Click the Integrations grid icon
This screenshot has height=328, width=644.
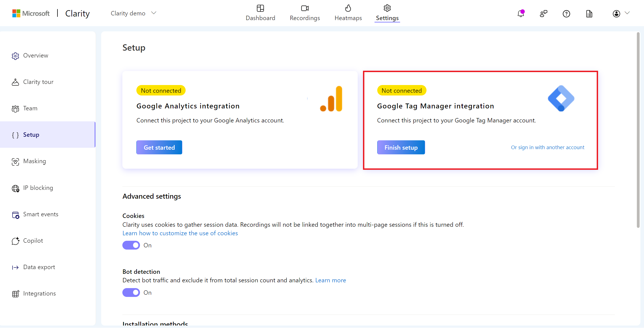15,294
